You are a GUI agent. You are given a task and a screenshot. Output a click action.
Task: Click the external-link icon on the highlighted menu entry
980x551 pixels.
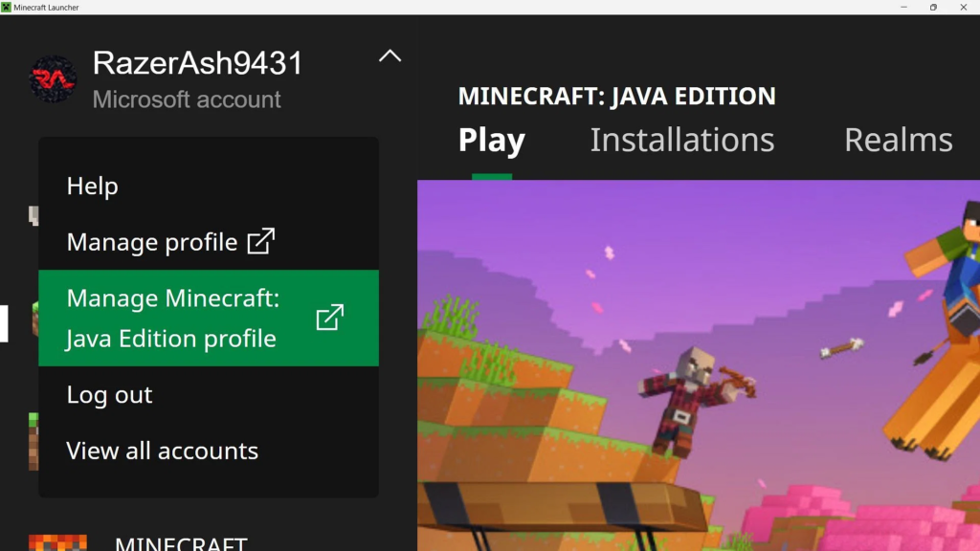pyautogui.click(x=330, y=317)
